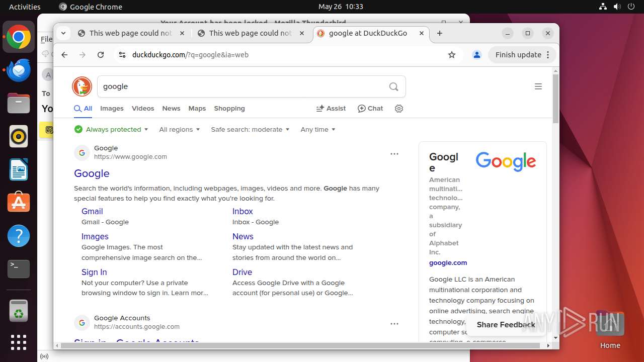Open new tab with plus button
The image size is (644, 362).
(440, 33)
